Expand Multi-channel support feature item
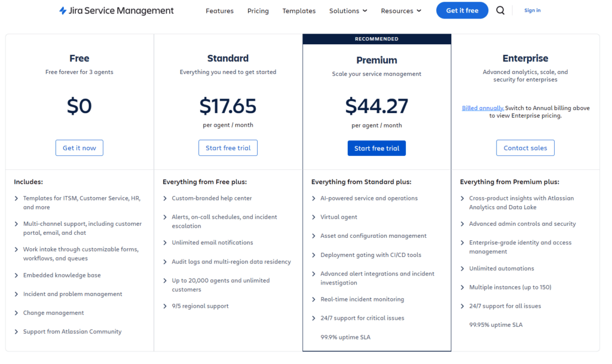This screenshot has height=364, width=612. click(x=79, y=228)
